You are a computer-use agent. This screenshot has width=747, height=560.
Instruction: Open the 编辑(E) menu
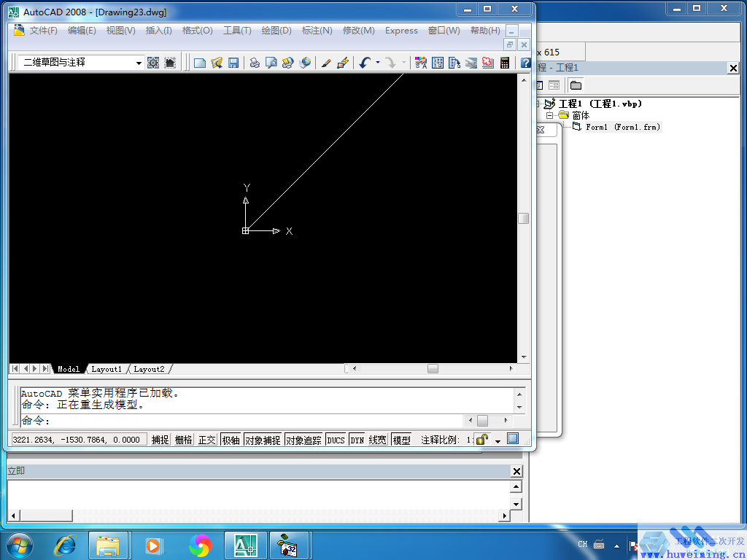click(x=82, y=31)
